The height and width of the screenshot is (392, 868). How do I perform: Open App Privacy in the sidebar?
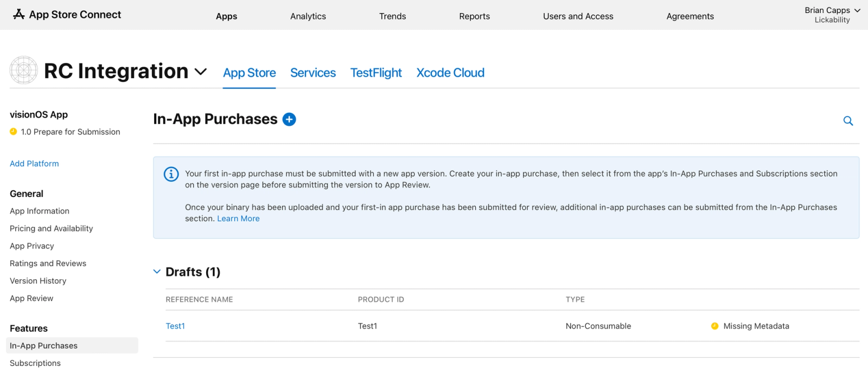(x=32, y=246)
